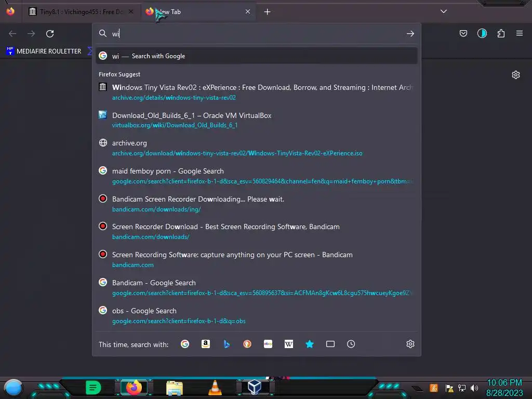Screen dimensions: 532x399
Task: Open File Explorer from the taskbar
Action: click(175, 388)
